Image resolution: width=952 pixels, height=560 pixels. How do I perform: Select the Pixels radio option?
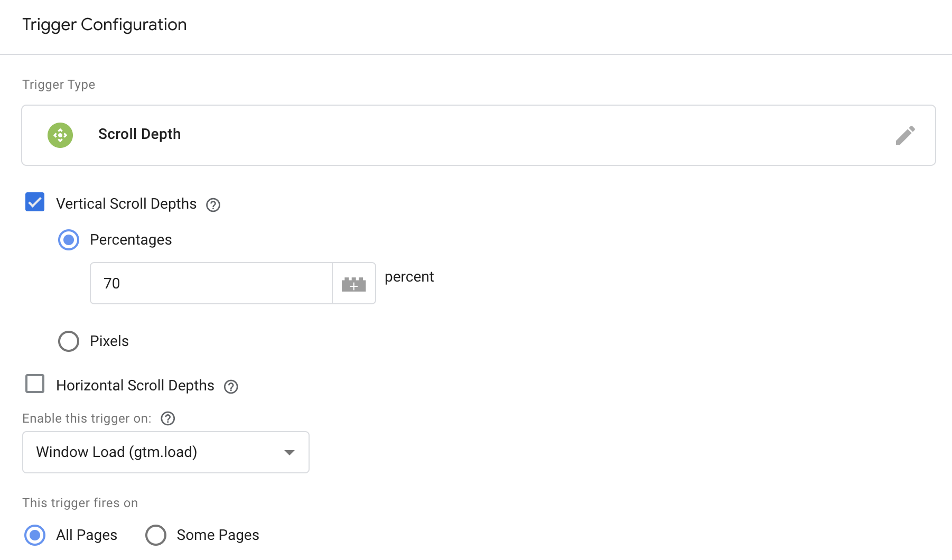[x=69, y=341]
